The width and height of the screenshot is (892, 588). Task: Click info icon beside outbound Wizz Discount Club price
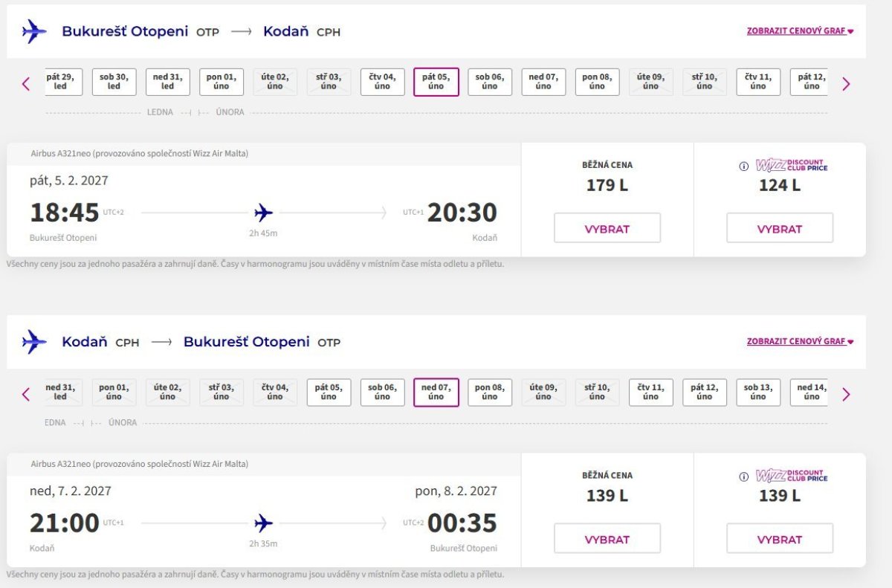744,167
